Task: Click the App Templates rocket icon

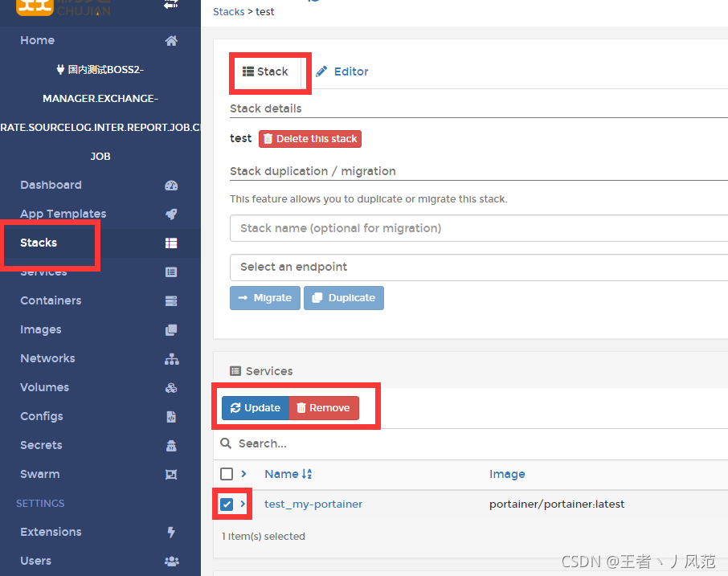Action: point(171,214)
